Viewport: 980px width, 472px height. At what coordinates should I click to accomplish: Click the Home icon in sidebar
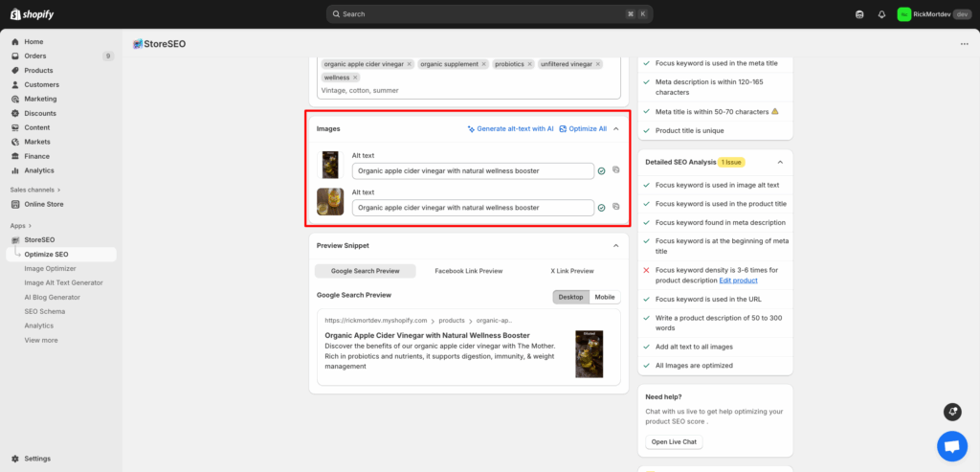pyautogui.click(x=15, y=42)
